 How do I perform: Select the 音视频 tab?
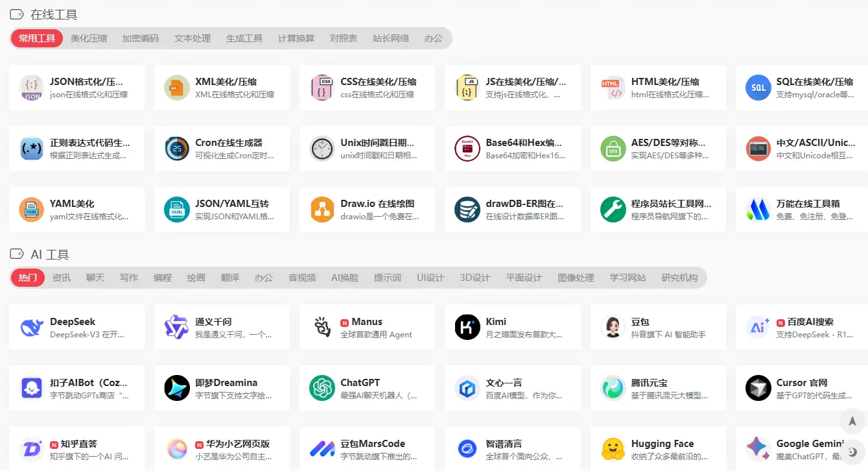pyautogui.click(x=302, y=278)
